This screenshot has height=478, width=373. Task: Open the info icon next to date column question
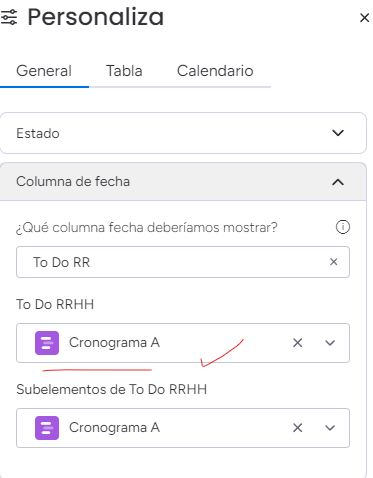click(x=342, y=227)
